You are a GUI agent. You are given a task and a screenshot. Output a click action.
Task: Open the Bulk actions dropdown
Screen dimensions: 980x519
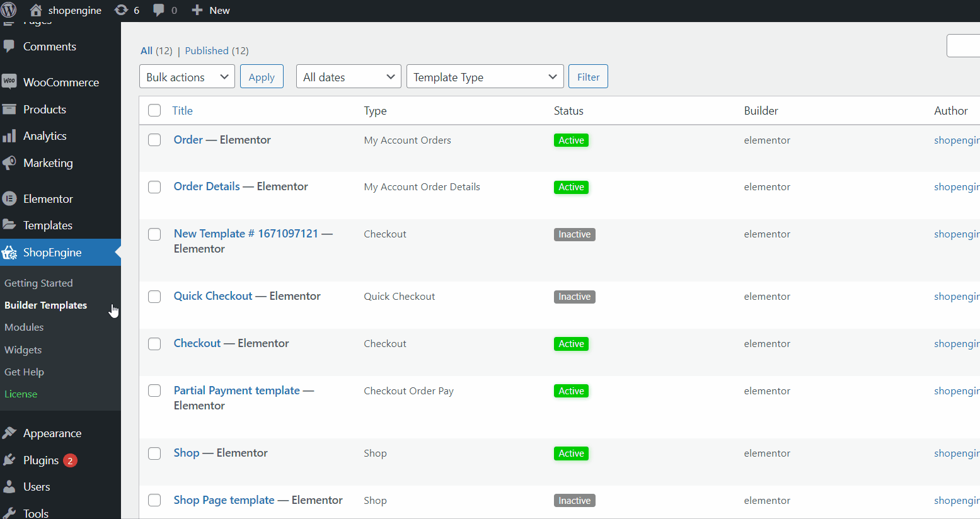(x=187, y=76)
